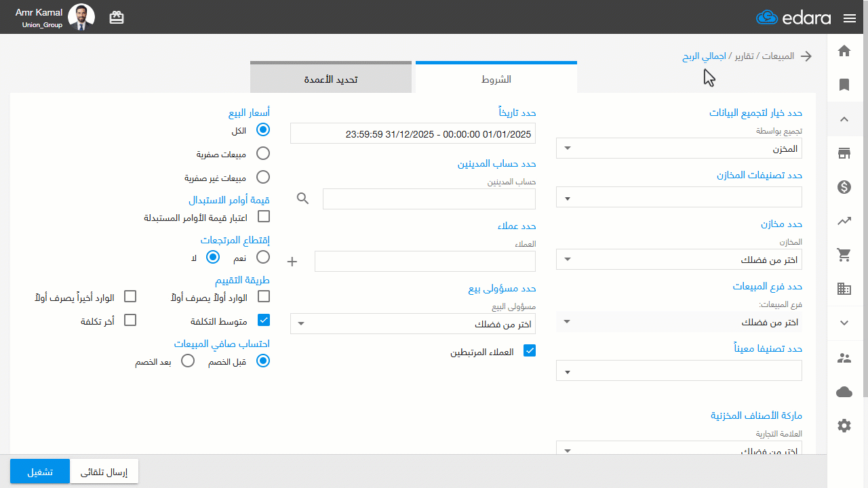Open the settings gear in the sidebar
Viewport: 868px width, 488px height.
tap(844, 426)
